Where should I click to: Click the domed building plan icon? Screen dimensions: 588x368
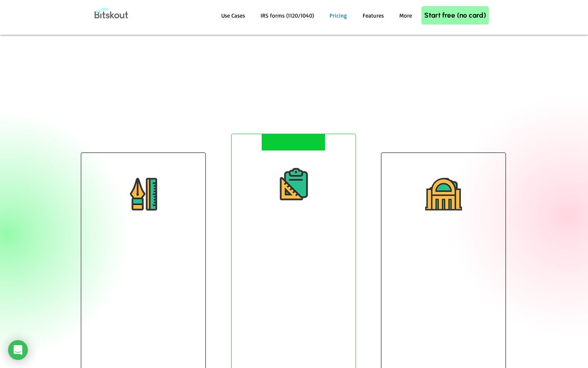point(443,194)
